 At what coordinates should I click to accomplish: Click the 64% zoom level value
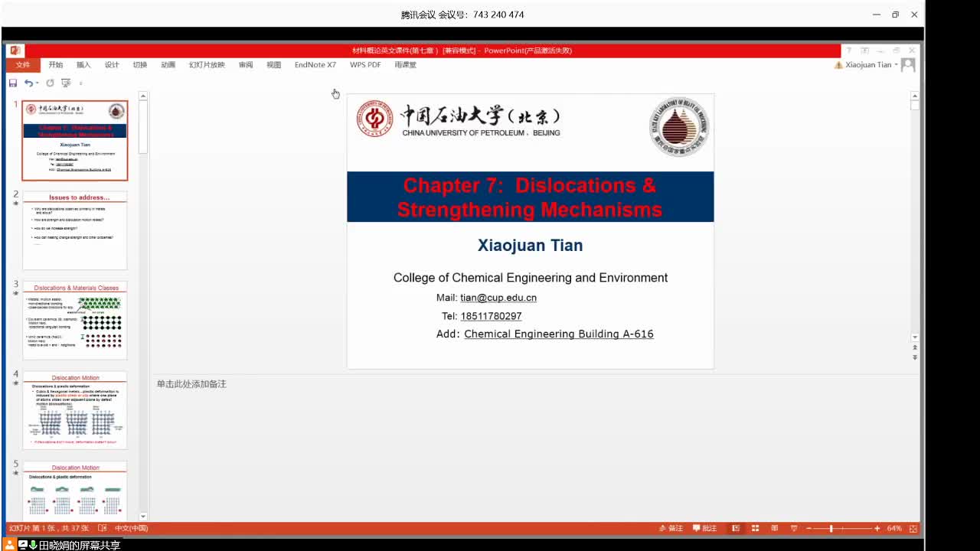[894, 528]
